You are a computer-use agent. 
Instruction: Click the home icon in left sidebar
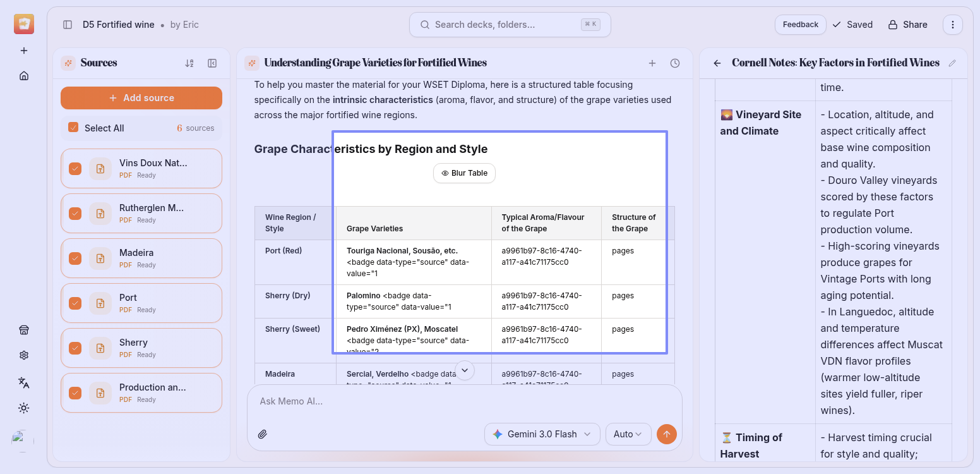(24, 76)
